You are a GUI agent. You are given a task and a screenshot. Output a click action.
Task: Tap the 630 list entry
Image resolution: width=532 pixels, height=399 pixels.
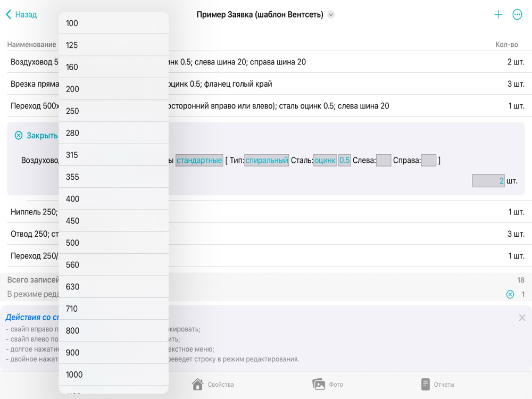click(x=114, y=287)
